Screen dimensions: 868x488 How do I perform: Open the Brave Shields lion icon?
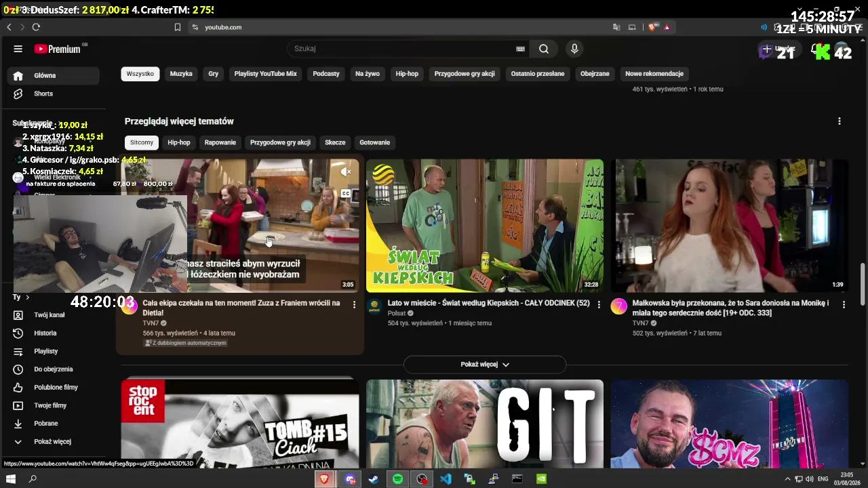click(x=652, y=27)
